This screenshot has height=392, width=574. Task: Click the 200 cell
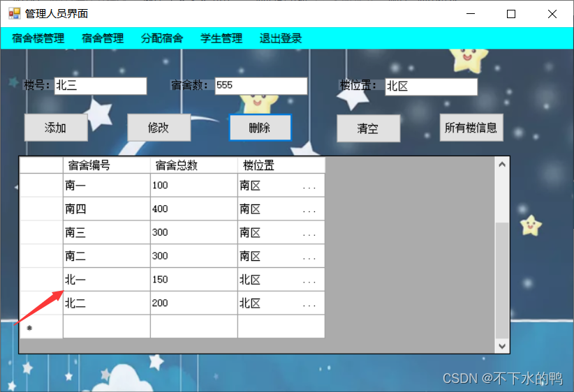pos(194,303)
